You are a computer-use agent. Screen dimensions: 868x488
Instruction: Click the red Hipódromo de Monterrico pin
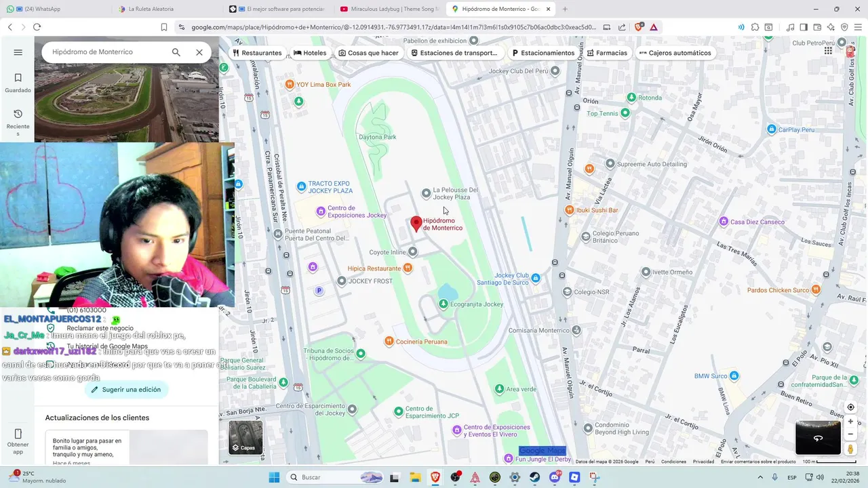tap(416, 224)
